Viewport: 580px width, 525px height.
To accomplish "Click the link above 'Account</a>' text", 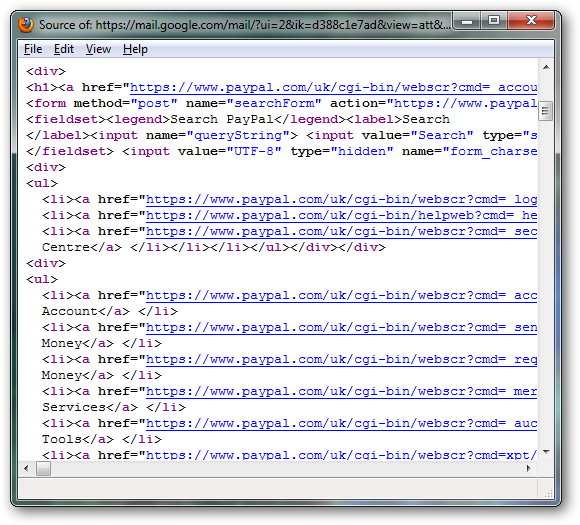I will click(341, 296).
